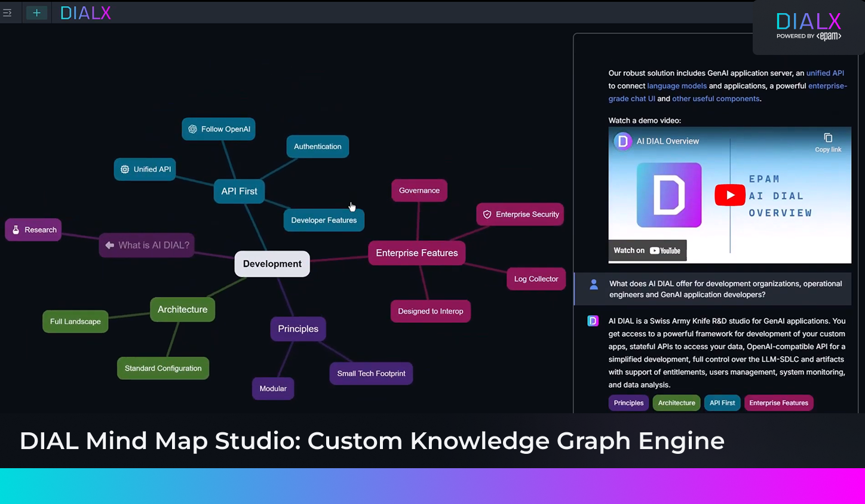This screenshot has width=865, height=504.
Task: Choose the Architecture suggestion chip
Action: pos(676,403)
